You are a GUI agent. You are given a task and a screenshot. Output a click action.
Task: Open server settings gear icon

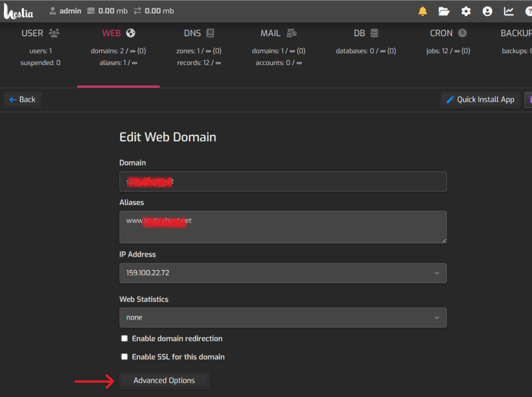pyautogui.click(x=466, y=11)
